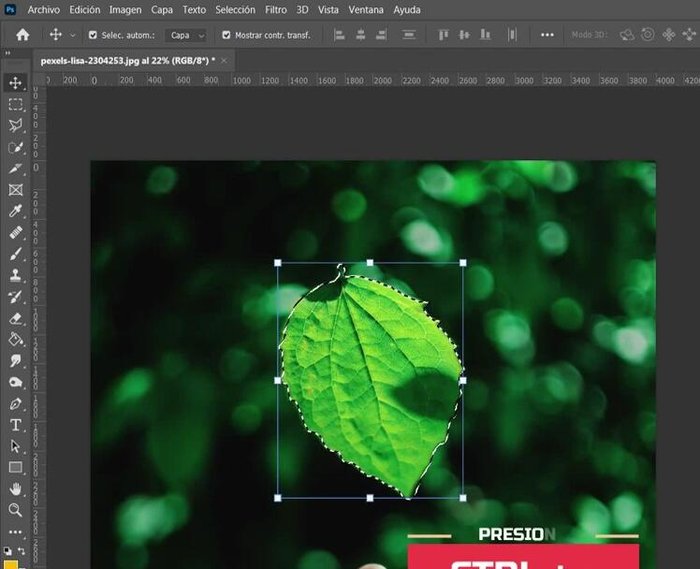Select the Smudge tool

click(x=16, y=361)
